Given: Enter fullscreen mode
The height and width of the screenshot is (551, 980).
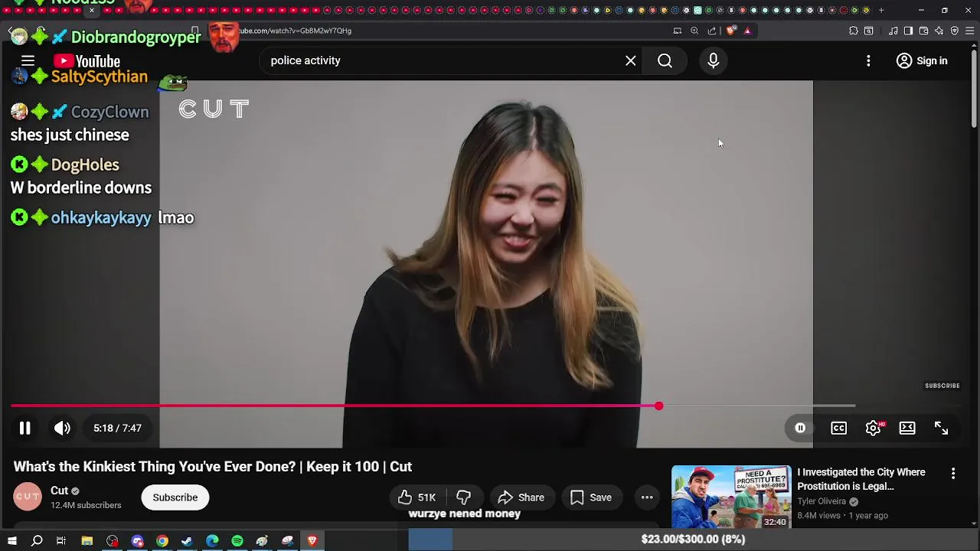Looking at the screenshot, I should 941,428.
